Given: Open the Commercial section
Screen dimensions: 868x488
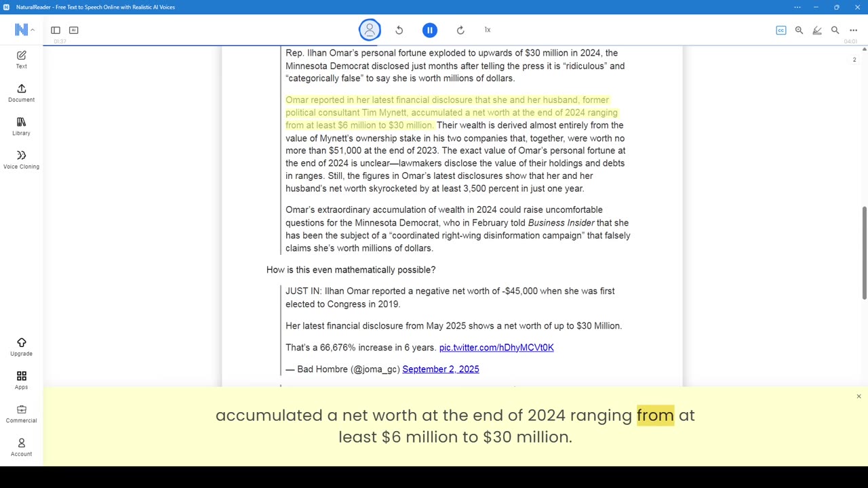Looking at the screenshot, I should (21, 413).
